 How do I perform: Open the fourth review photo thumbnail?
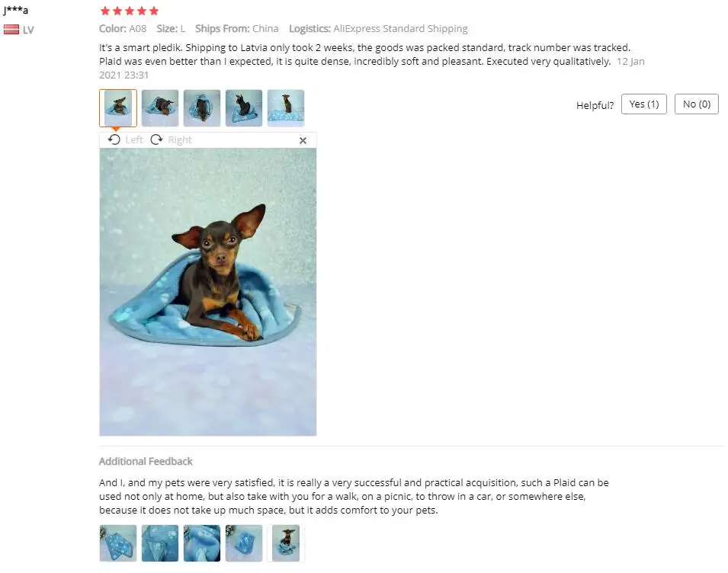(244, 108)
